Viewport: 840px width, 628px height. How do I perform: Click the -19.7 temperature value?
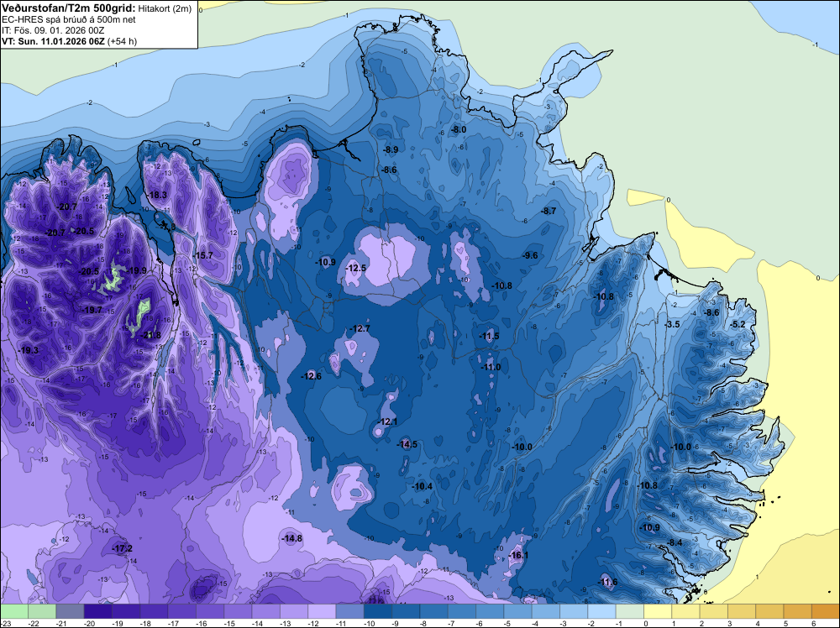coord(92,310)
